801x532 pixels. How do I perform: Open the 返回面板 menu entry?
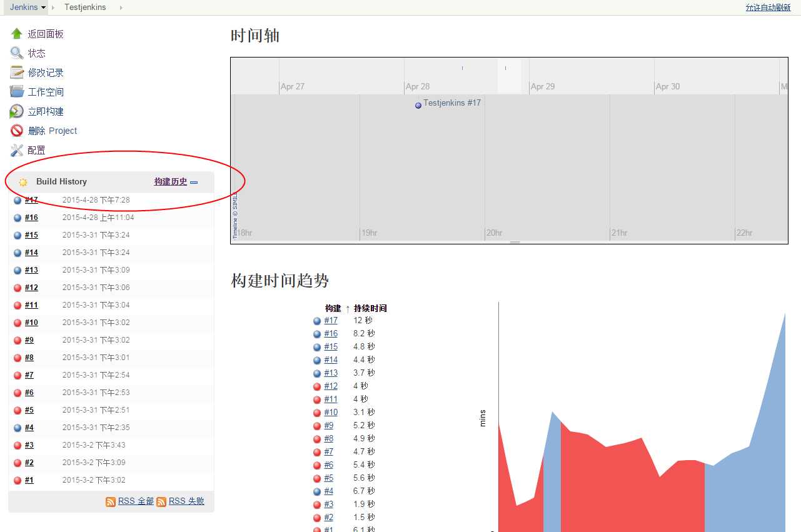[46, 34]
